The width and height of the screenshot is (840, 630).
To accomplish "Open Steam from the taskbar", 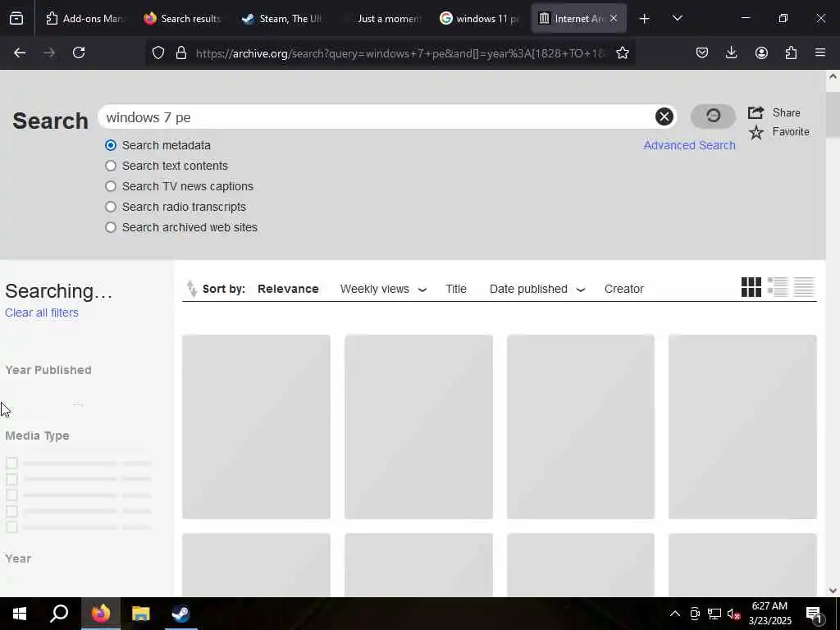I will point(181,614).
